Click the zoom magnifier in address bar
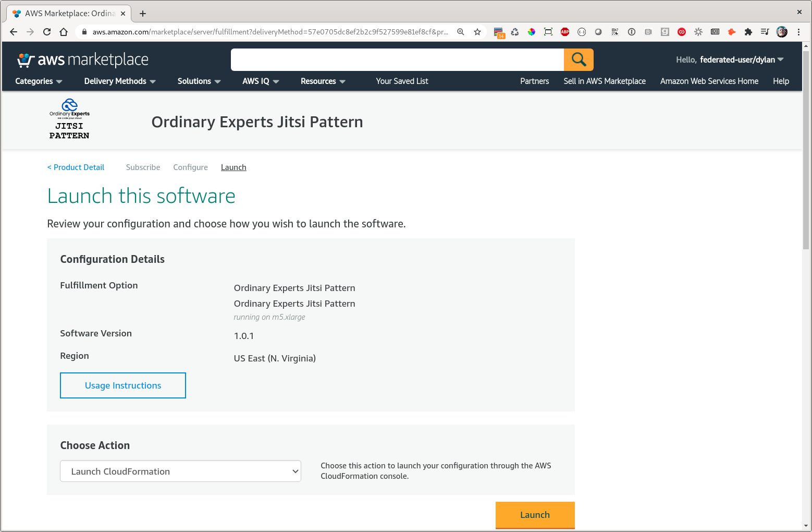Viewport: 812px width, 532px height. point(461,32)
